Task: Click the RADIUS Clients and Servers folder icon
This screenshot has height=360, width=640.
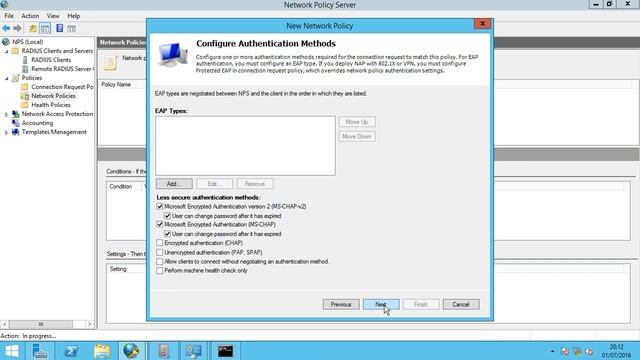Action: coord(16,51)
